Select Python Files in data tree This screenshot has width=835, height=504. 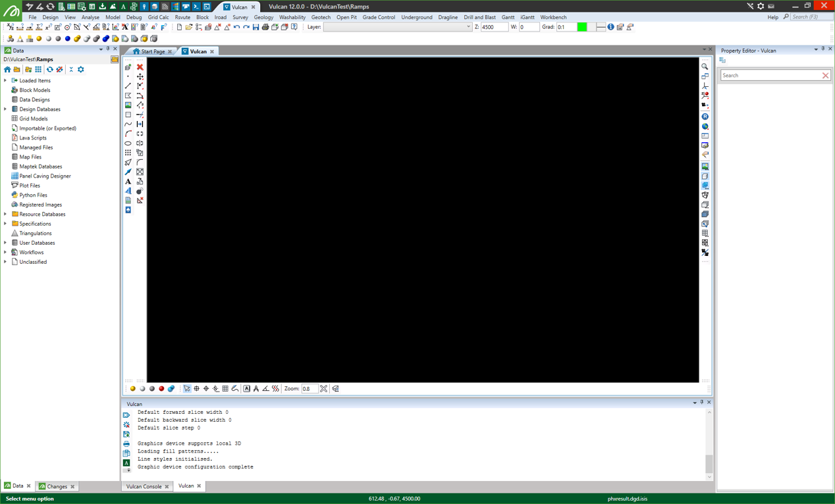[x=34, y=195]
